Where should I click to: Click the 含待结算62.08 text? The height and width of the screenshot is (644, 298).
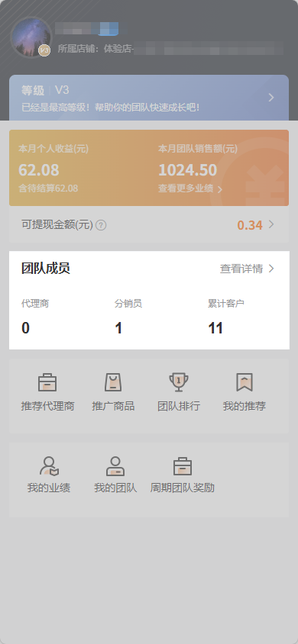[48, 188]
